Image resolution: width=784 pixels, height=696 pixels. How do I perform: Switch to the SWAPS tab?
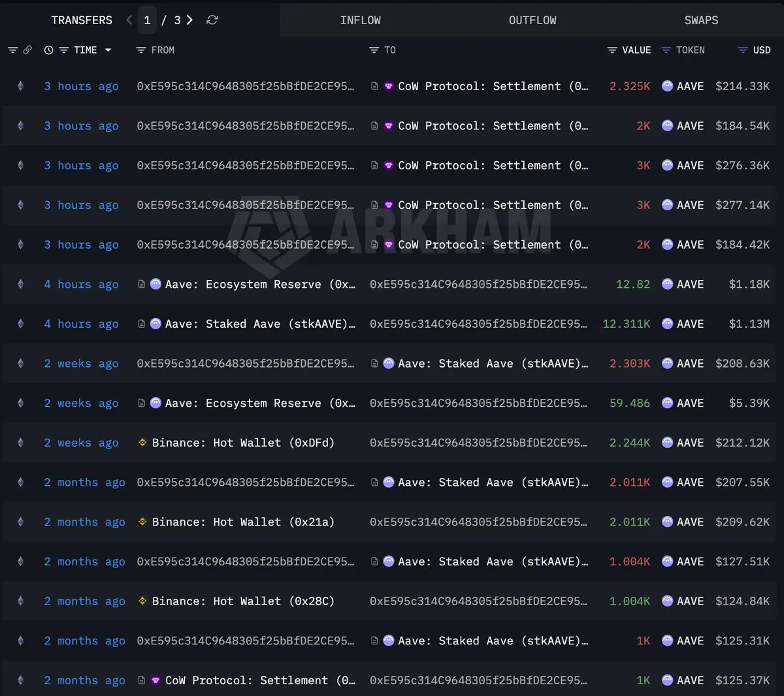(701, 20)
